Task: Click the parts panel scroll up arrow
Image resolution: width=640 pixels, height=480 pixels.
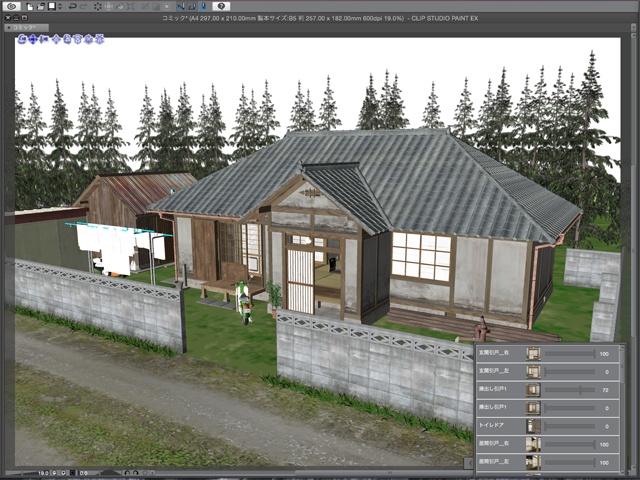Action: 622,348
